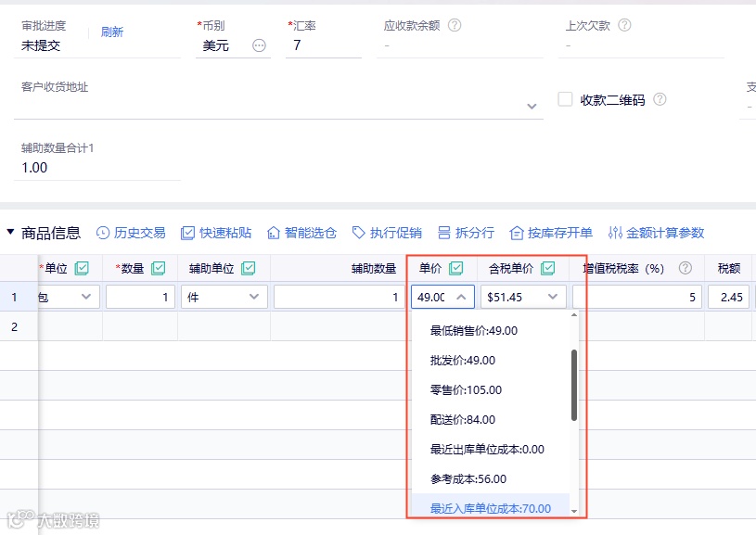This screenshot has height=535, width=756.
Task: Show help for 收款二维码
Action: (x=660, y=99)
